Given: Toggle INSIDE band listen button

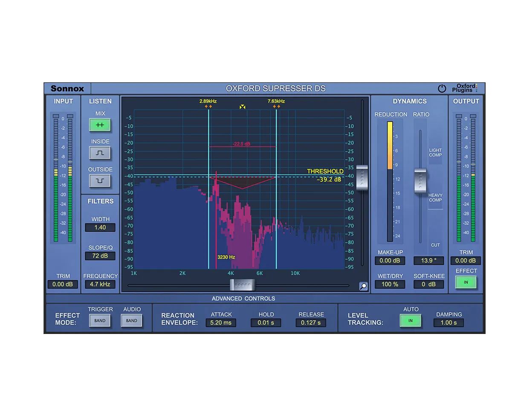Looking at the screenshot, I should (x=100, y=153).
